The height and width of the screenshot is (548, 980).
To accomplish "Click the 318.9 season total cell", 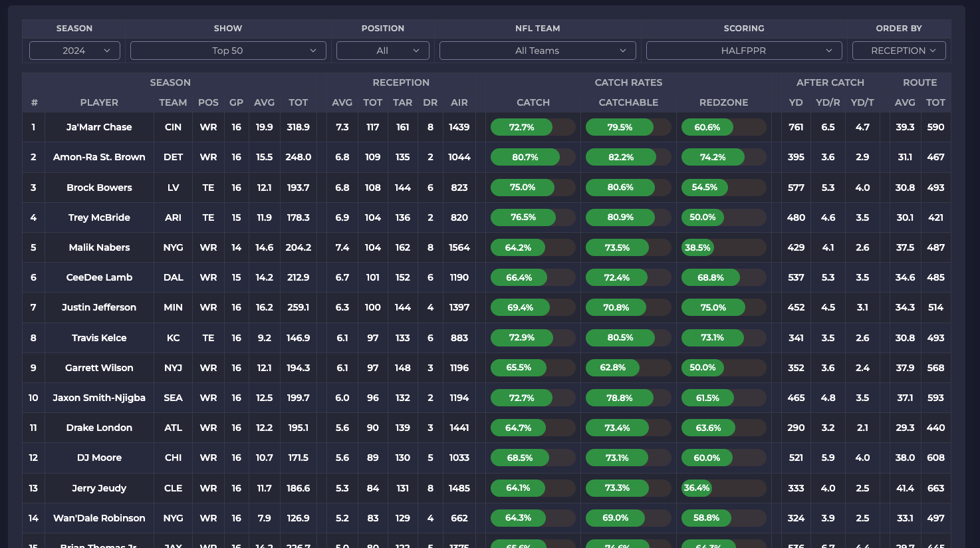I will (298, 127).
